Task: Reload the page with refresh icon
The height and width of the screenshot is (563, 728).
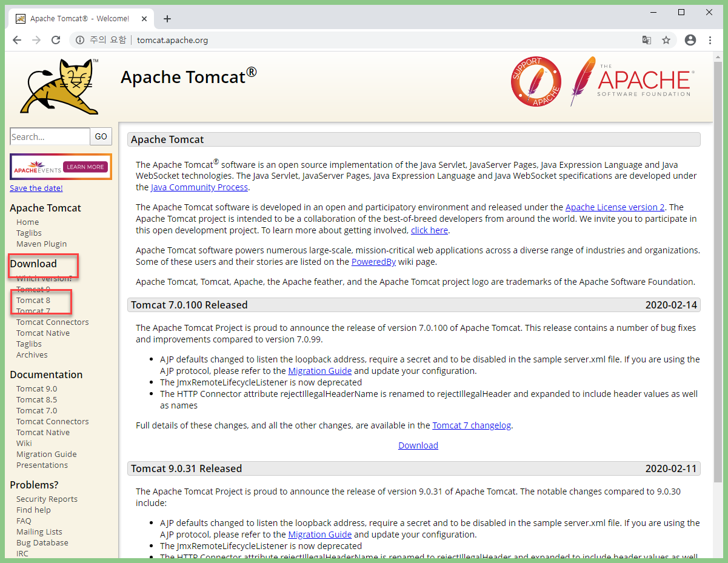Action: pos(56,40)
